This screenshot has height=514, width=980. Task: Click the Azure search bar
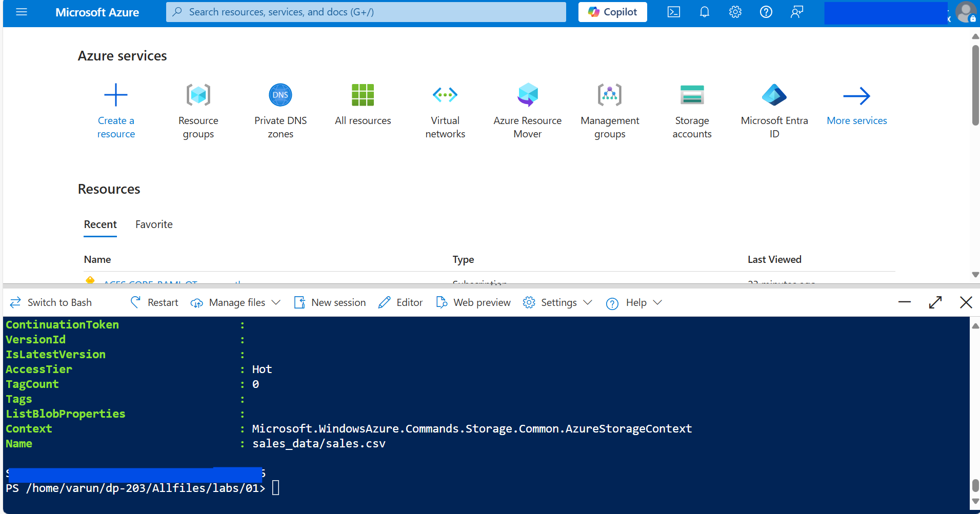[x=365, y=12]
